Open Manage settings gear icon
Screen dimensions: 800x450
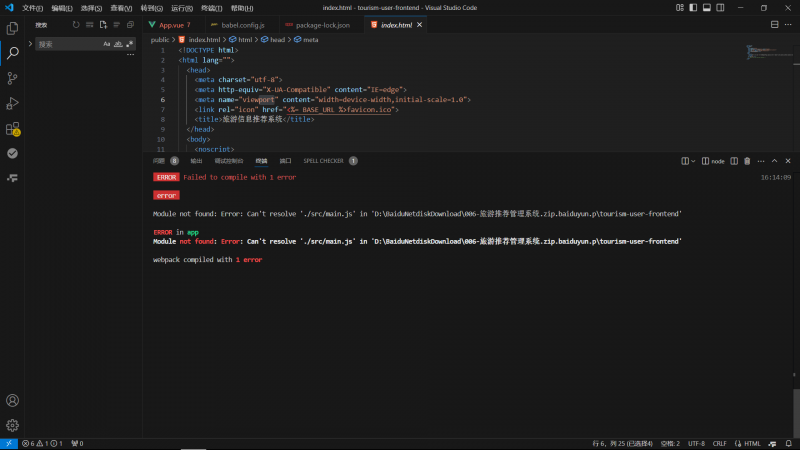(x=12, y=425)
